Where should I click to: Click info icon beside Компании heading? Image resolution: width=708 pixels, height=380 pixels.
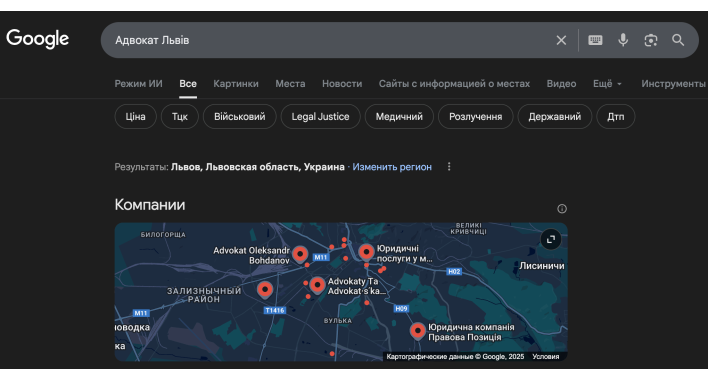point(562,209)
